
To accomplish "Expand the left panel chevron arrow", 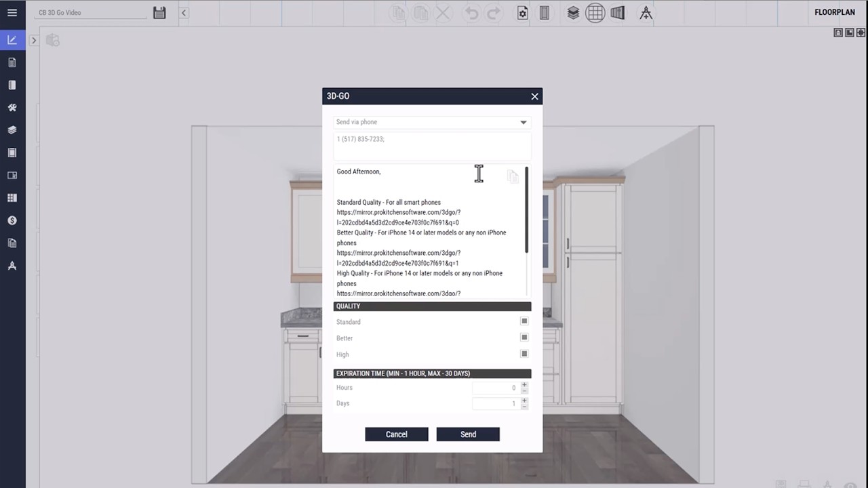I will (x=33, y=41).
